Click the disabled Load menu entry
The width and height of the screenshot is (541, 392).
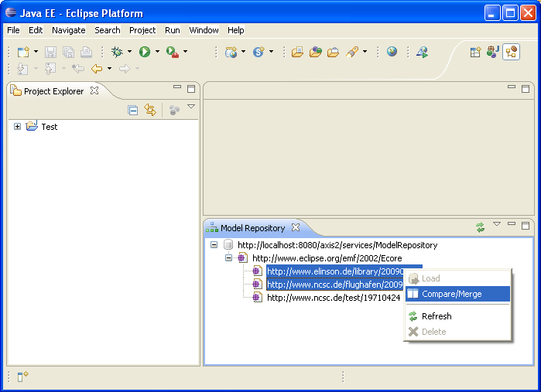(457, 278)
